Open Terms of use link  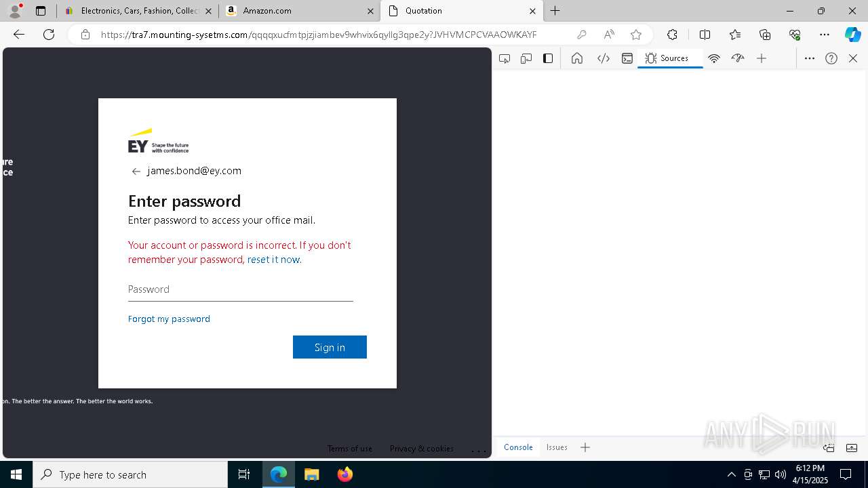click(349, 449)
